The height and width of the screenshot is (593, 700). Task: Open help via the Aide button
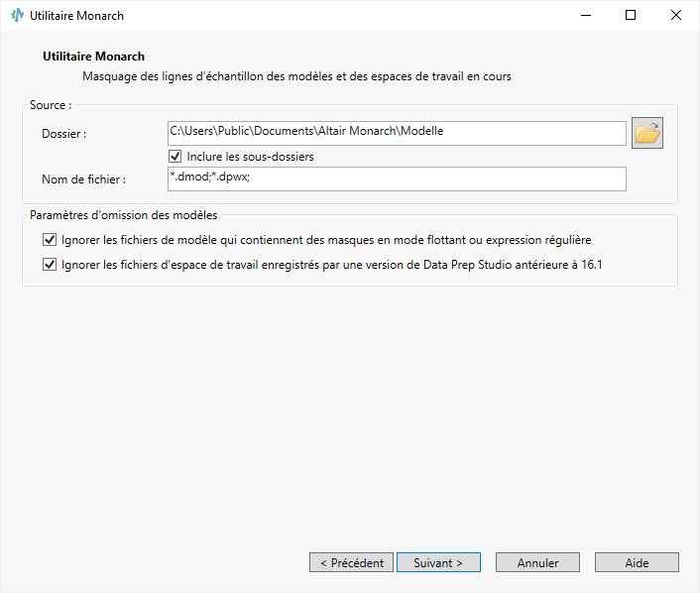tap(637, 562)
